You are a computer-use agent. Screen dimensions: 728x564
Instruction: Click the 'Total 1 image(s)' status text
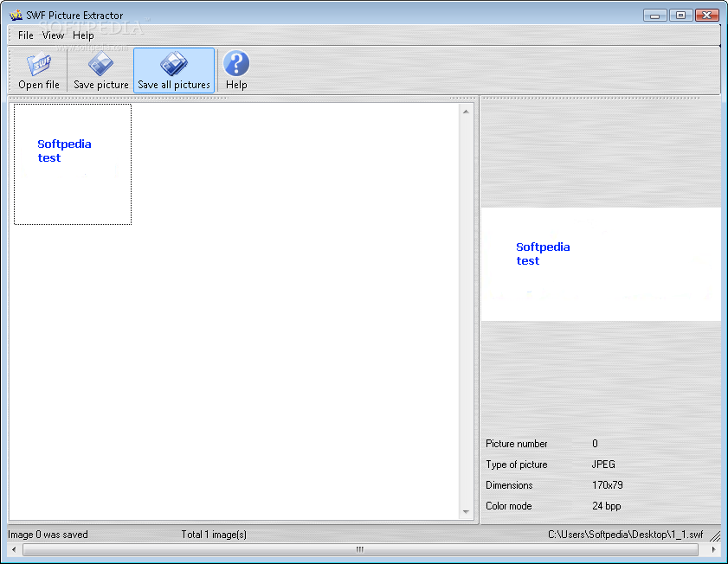tap(214, 535)
